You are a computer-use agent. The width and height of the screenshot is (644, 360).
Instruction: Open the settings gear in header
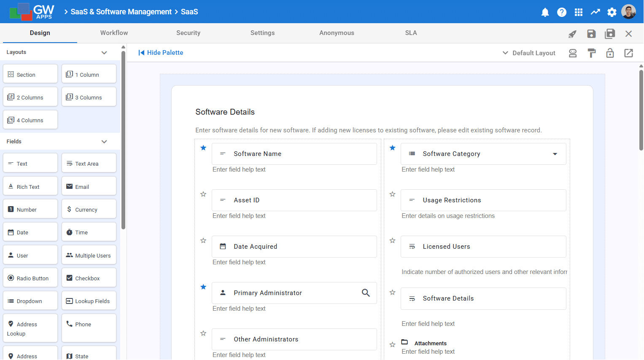612,12
